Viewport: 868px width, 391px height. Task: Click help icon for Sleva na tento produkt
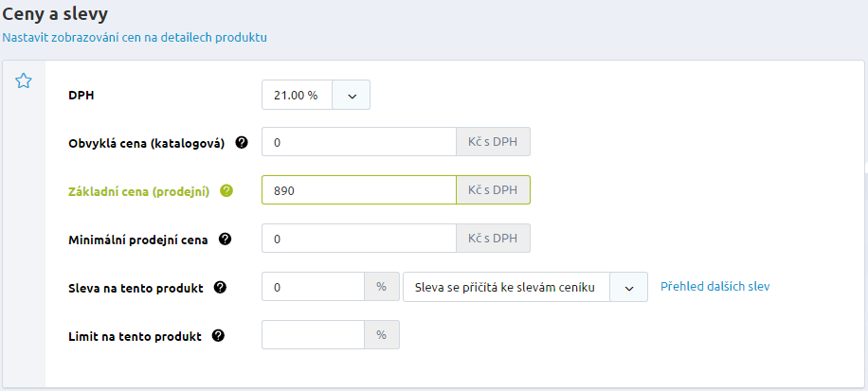pos(221,288)
